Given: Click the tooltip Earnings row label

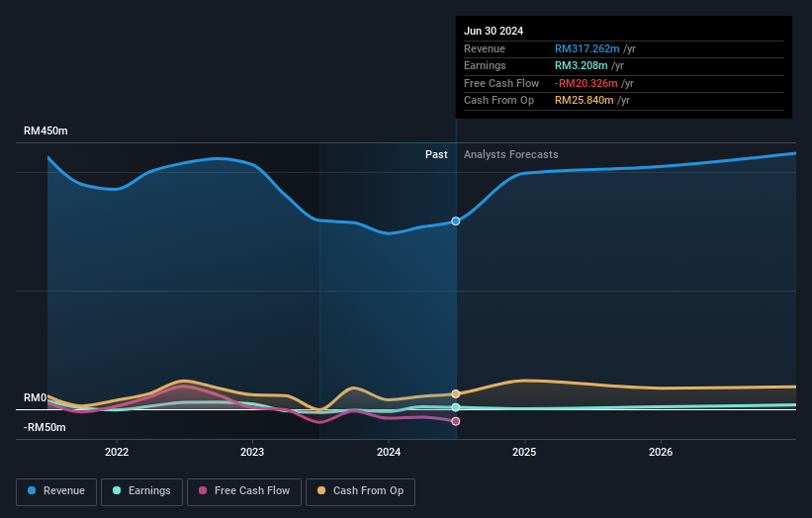Looking at the screenshot, I should pyautogui.click(x=485, y=65).
